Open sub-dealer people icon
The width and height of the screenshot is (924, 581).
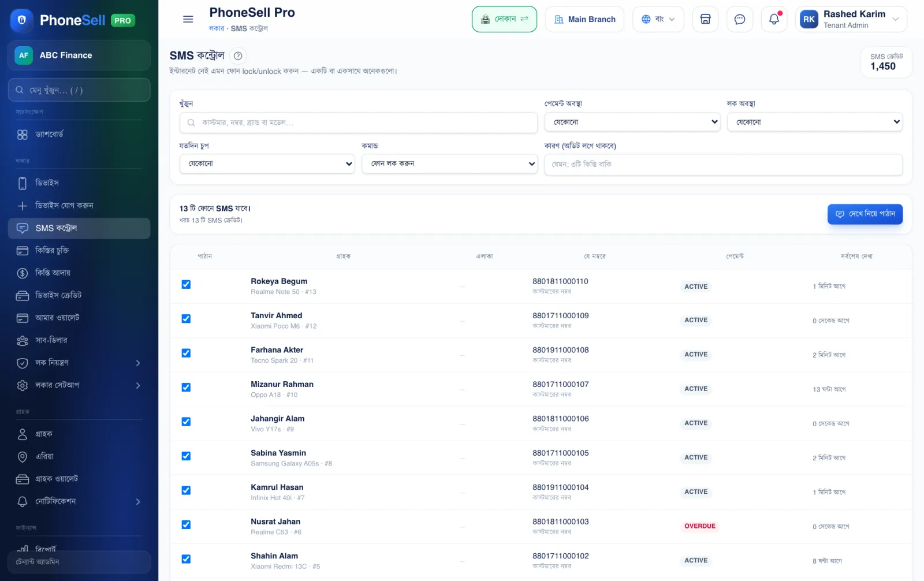(x=23, y=341)
